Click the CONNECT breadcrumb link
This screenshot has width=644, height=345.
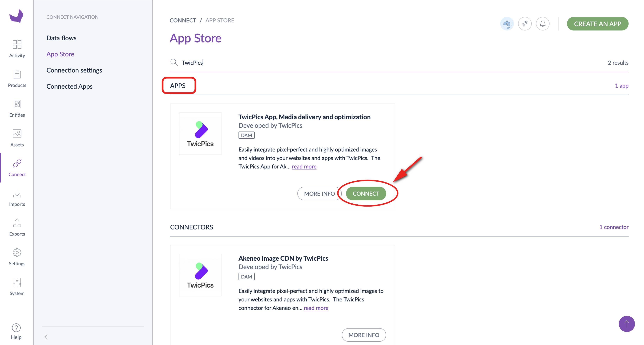(x=183, y=20)
